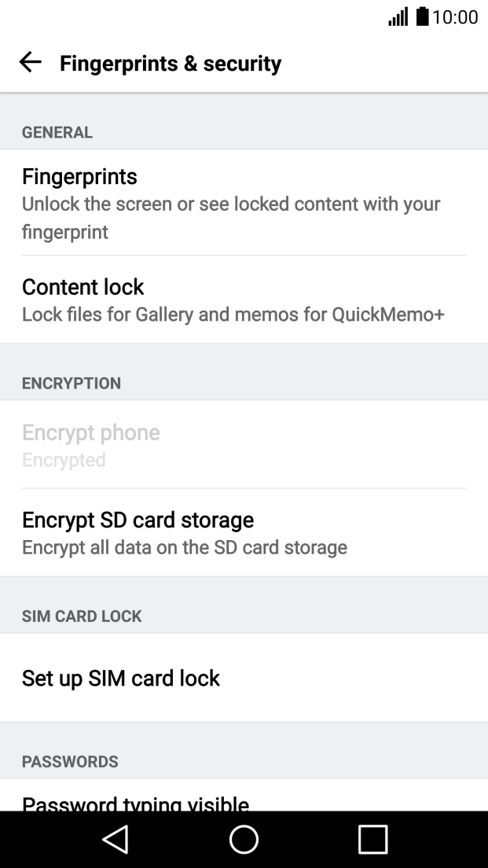Image resolution: width=488 pixels, height=868 pixels.
Task: Expand the ENCRYPTION section header
Action: (x=70, y=383)
